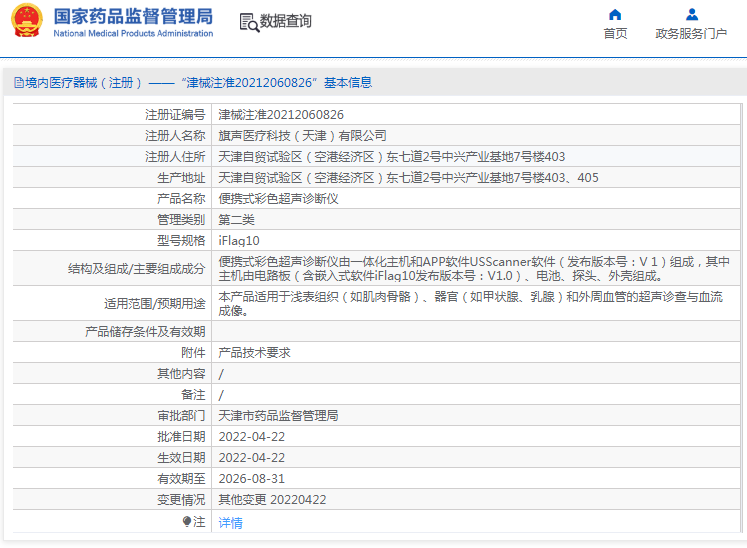
Task: Click the 管理类别 row label
Action: (x=182, y=220)
